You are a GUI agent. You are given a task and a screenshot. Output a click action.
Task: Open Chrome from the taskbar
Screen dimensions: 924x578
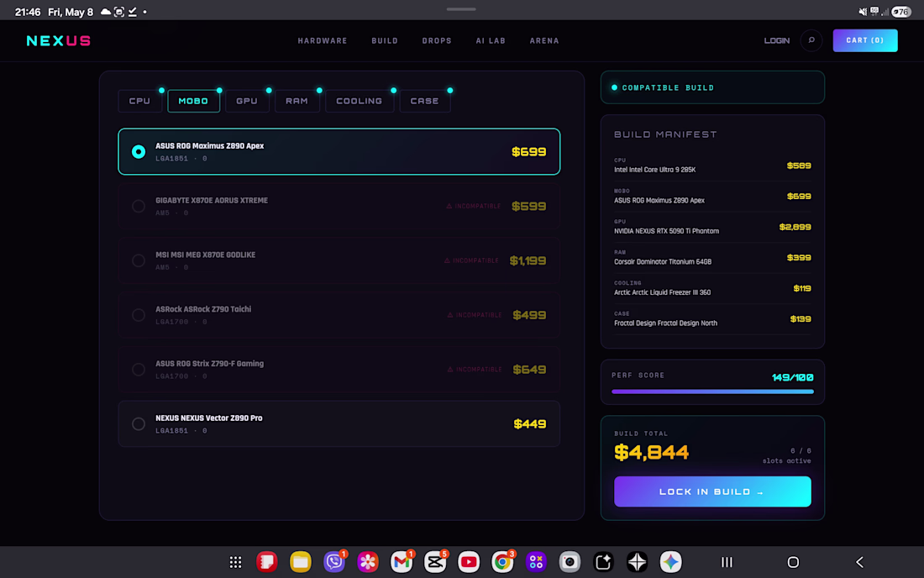(502, 562)
